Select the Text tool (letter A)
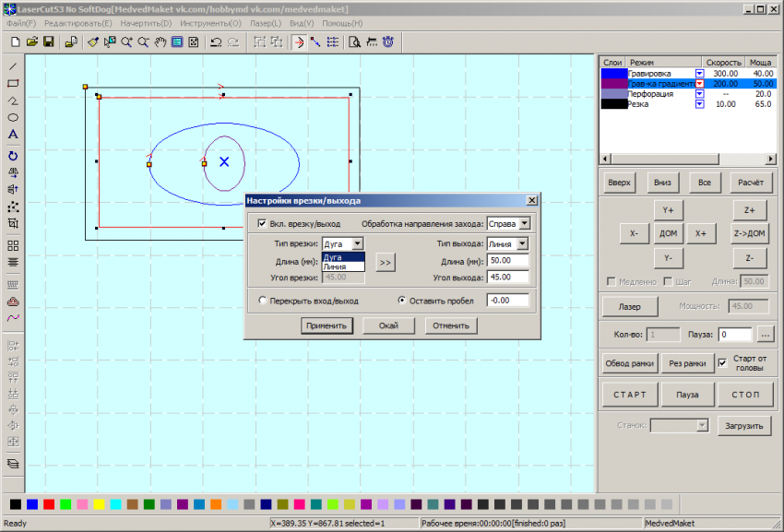The height and width of the screenshot is (532, 784). 13,135
